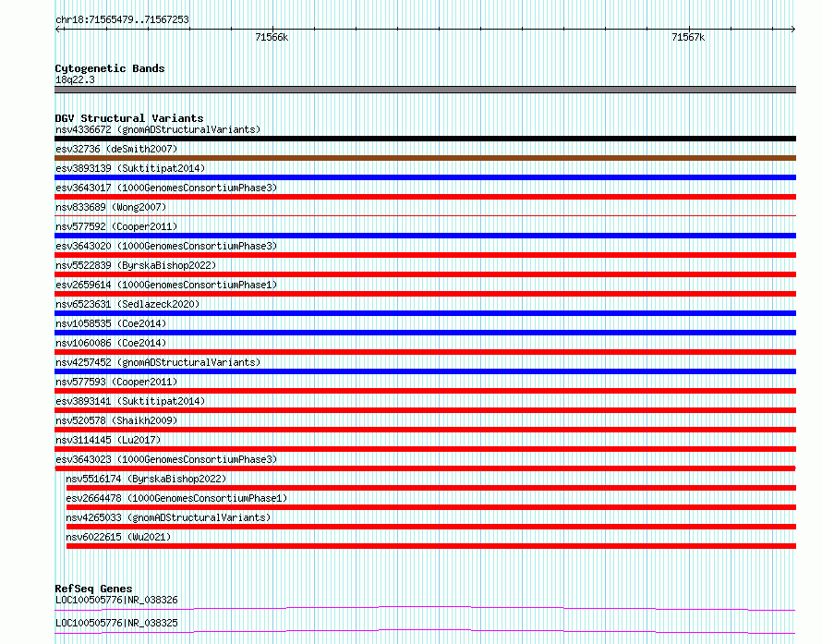Viewport: 822px width, 644px height.
Task: Click the esv32736 deSmith2007 label
Action: (x=116, y=149)
